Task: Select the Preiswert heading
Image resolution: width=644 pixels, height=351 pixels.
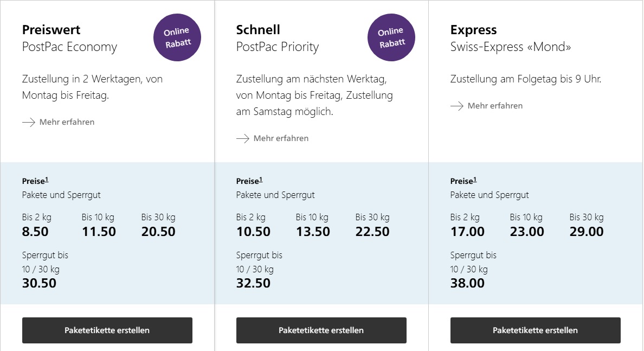Action: point(51,30)
